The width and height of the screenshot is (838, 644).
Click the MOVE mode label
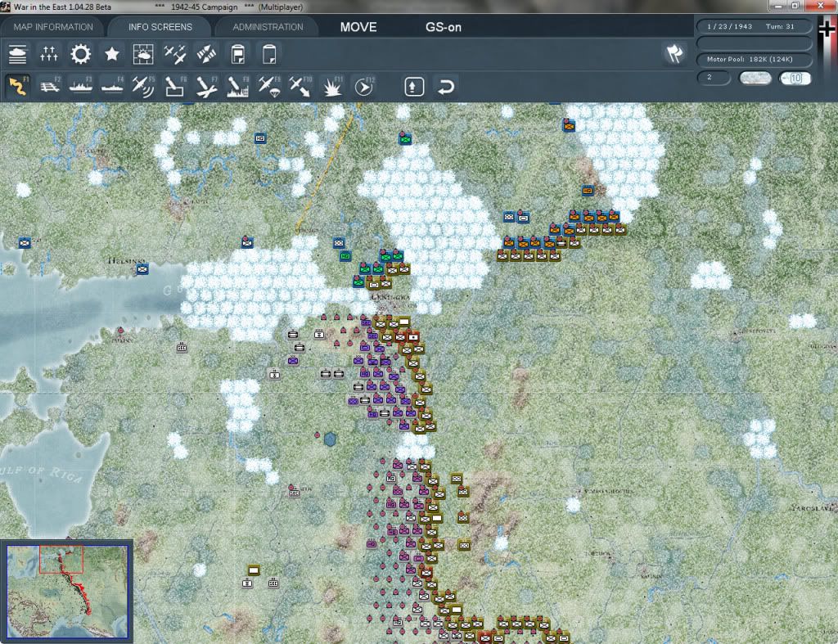[358, 27]
